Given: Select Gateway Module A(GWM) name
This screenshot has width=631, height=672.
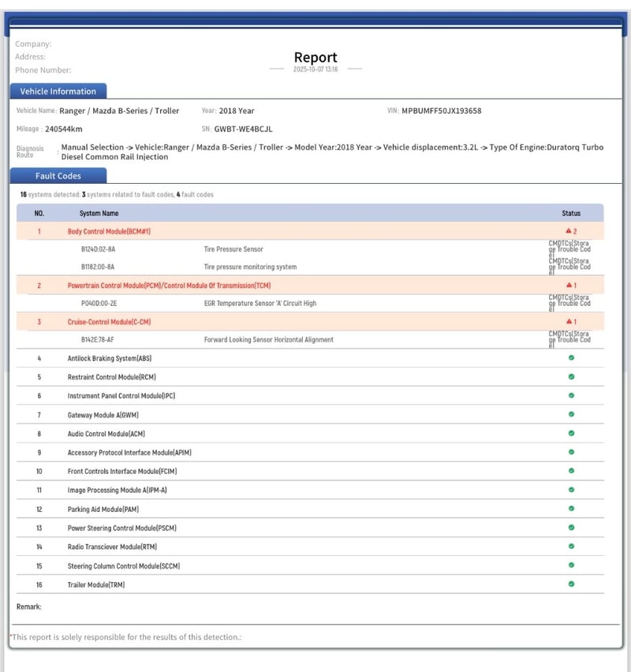Looking at the screenshot, I should [103, 415].
